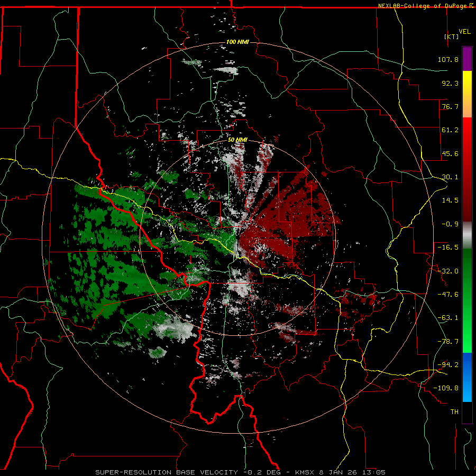Image resolution: width=476 pixels, height=476 pixels.
Task: Click the NEXLAB-College of DuPage label
Action: [x=424, y=6]
